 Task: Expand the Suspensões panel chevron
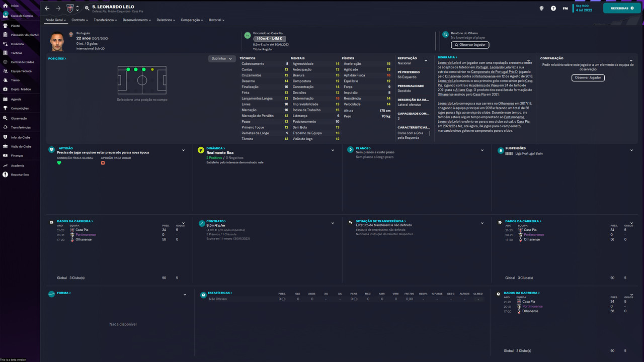click(631, 150)
